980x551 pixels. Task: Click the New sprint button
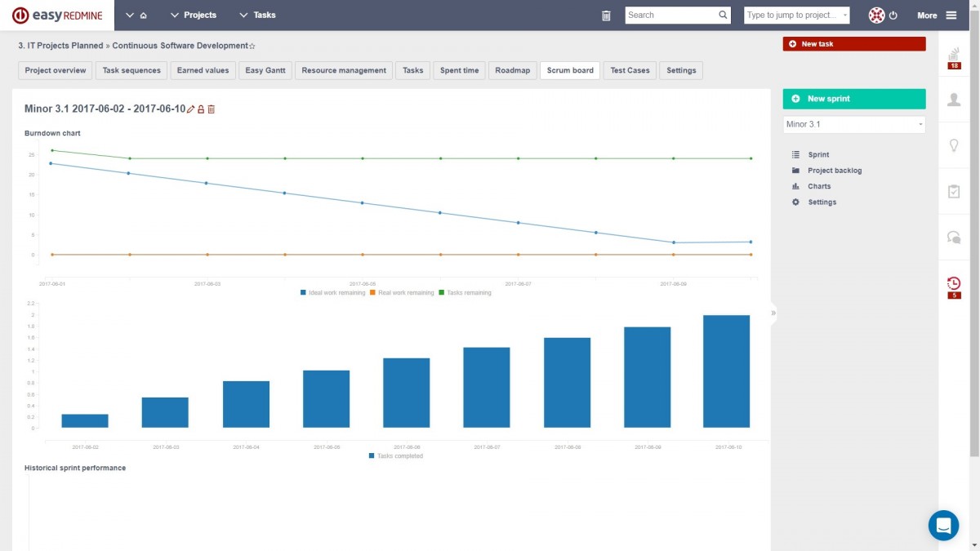tap(854, 99)
